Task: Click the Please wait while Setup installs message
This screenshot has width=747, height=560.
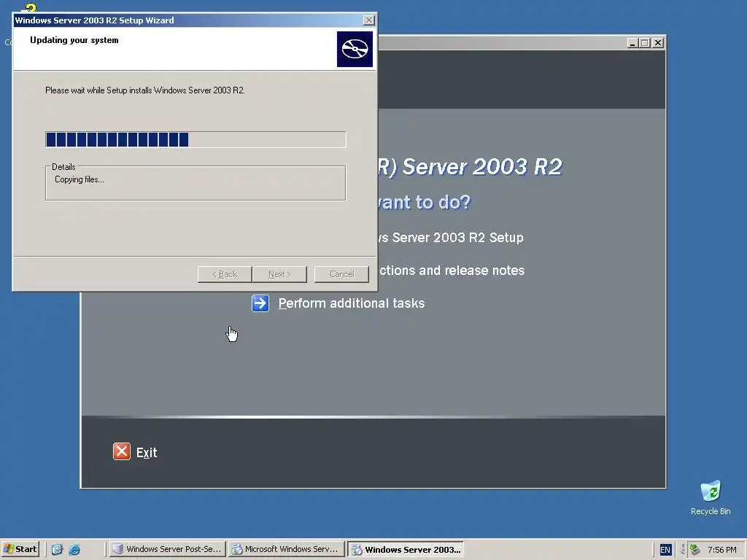Action: click(x=145, y=90)
